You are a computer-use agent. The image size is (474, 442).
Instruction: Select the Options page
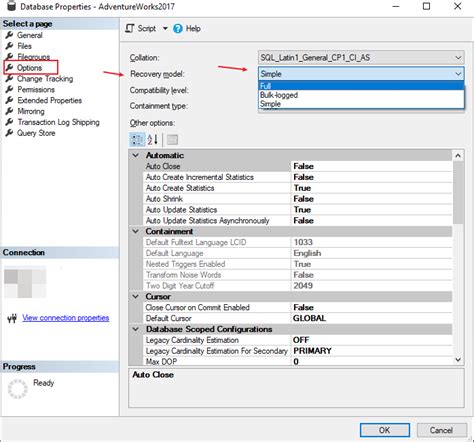point(29,68)
